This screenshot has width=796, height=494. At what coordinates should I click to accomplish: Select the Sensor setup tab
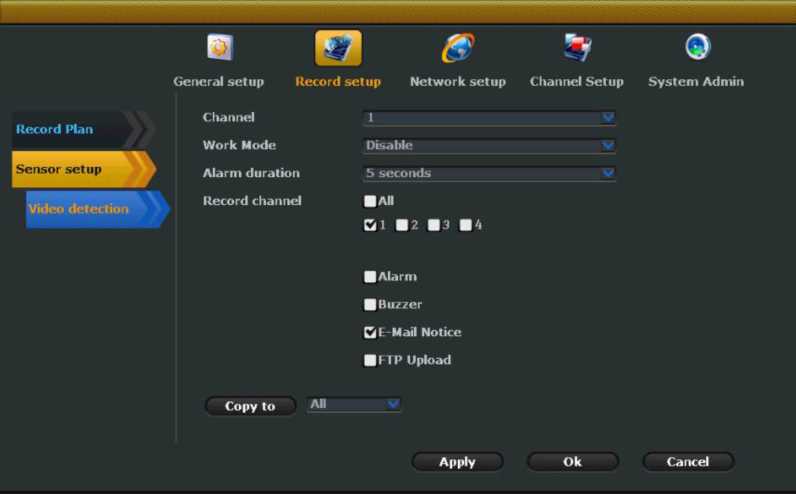[x=75, y=169]
